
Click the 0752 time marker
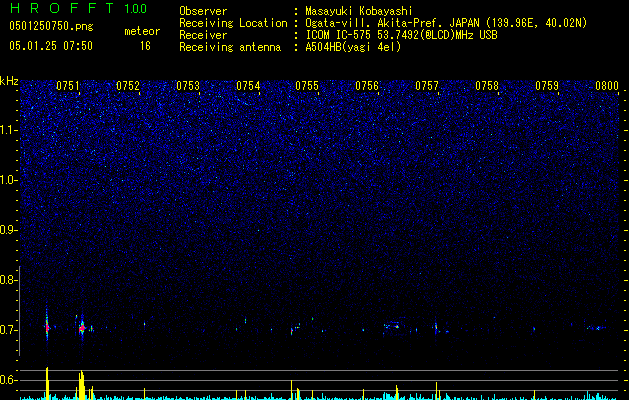128,86
